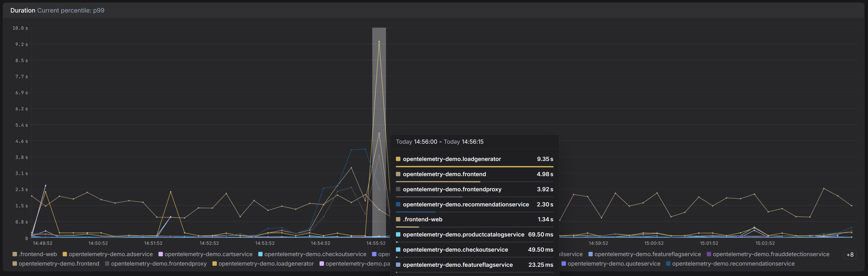Click the frontendproxy 3.92 s tooltip row
This screenshot has height=276, width=868.
tap(474, 189)
